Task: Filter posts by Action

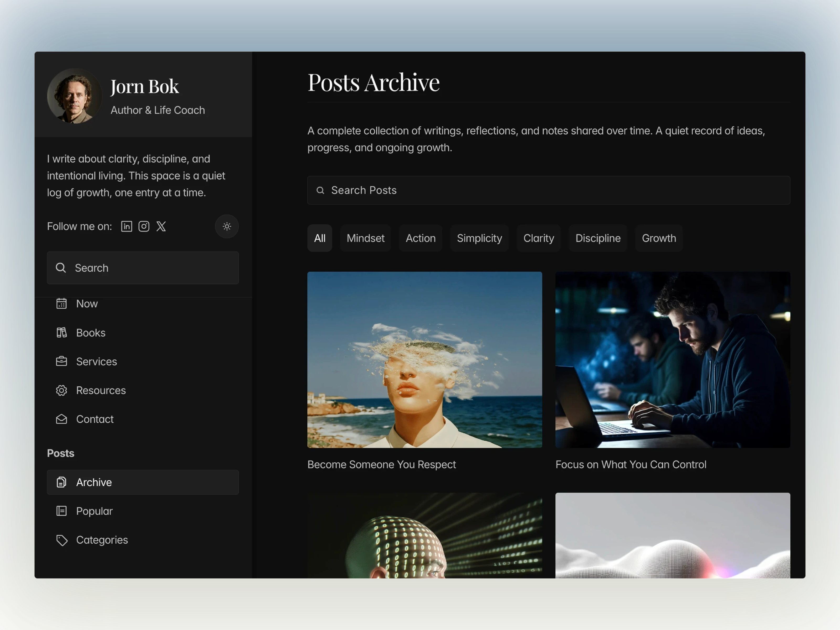Action: tap(420, 238)
